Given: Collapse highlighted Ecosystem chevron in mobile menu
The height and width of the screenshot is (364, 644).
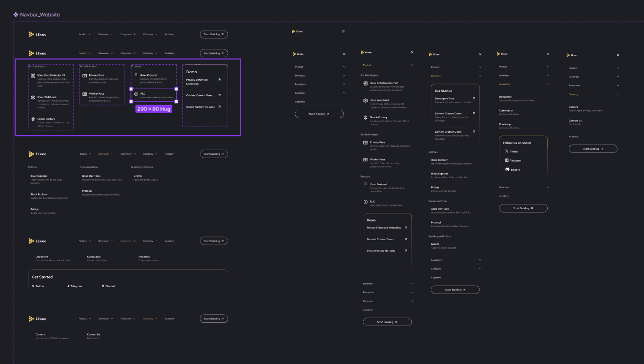Looking at the screenshot, I should tap(548, 84).
